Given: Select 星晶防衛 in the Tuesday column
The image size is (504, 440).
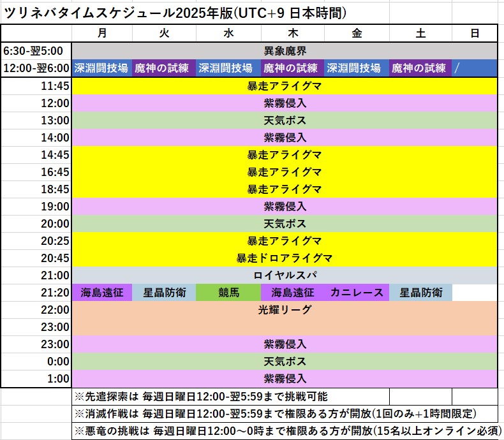Looking at the screenshot, I should point(164,293).
